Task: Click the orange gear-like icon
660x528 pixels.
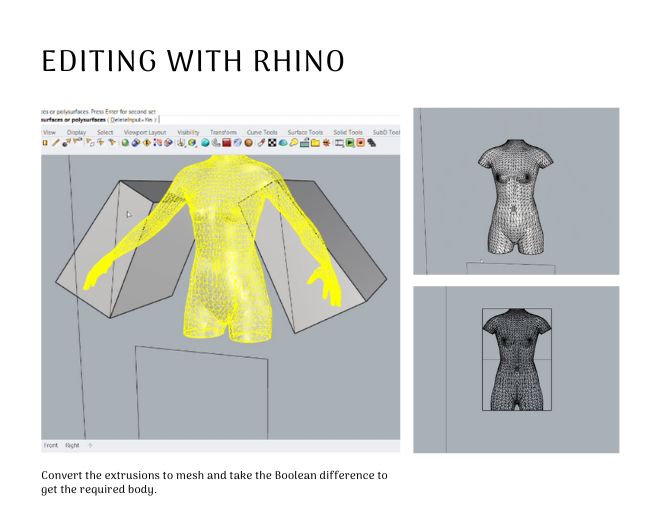Action: coord(326,143)
